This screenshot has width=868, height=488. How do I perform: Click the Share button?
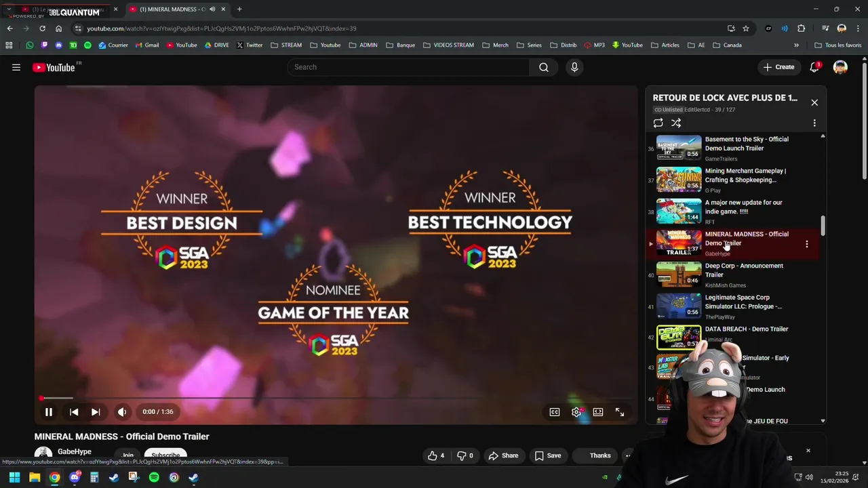503,455
